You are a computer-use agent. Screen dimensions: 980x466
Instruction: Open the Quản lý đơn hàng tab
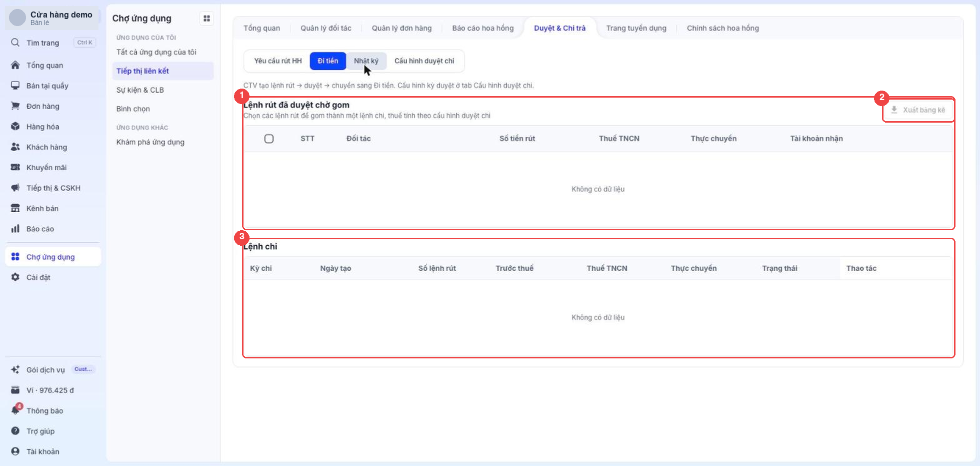[x=401, y=28]
